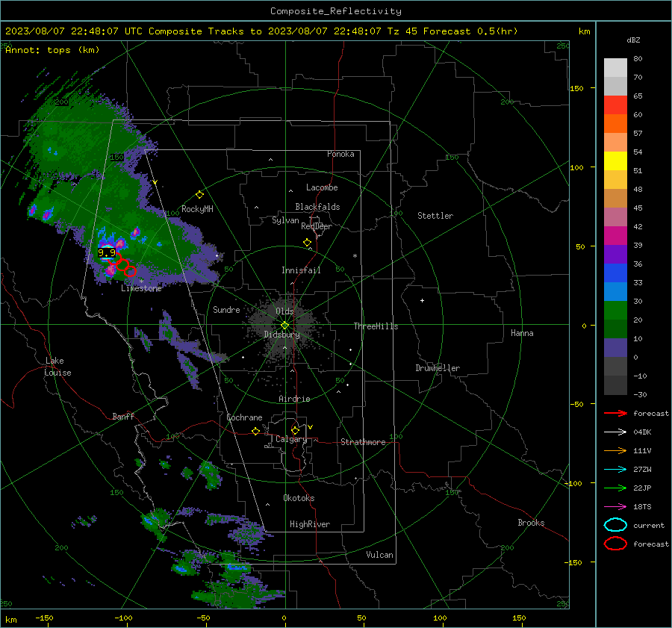Click the red forecast arrow in the legend
The image size is (672, 628).
pos(615,413)
